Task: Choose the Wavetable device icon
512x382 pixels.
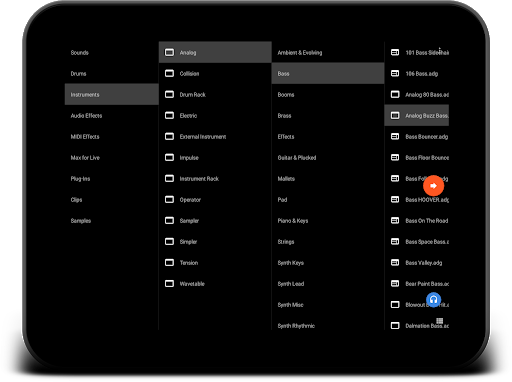Action: [169, 283]
